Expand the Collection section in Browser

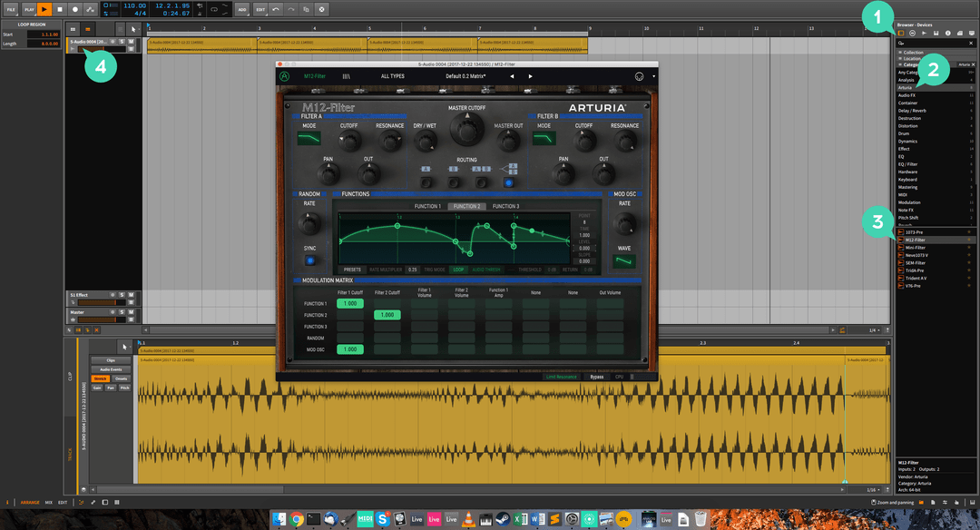coord(936,53)
